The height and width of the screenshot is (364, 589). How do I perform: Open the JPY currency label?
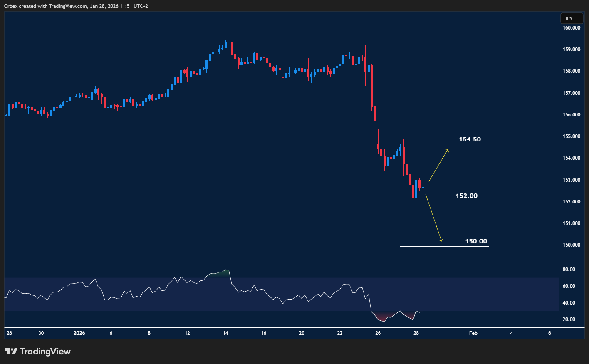pos(569,18)
